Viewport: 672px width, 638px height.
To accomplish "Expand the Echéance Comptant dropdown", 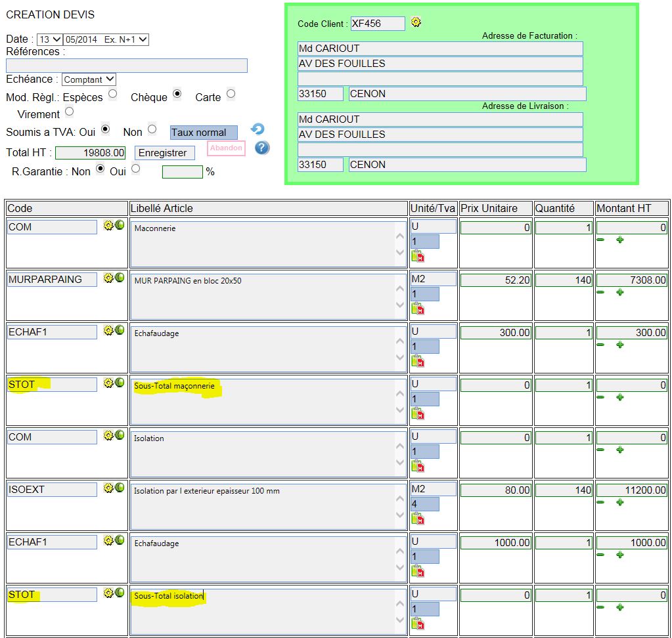I will point(89,79).
